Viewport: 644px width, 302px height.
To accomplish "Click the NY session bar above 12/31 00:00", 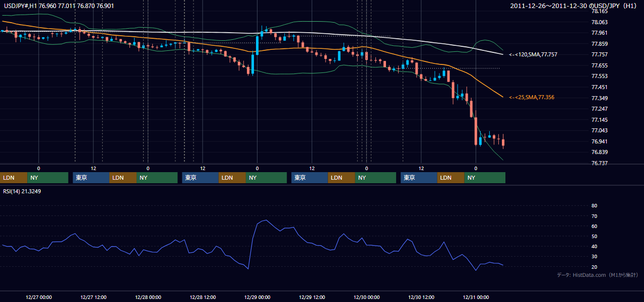I will 485,178.
